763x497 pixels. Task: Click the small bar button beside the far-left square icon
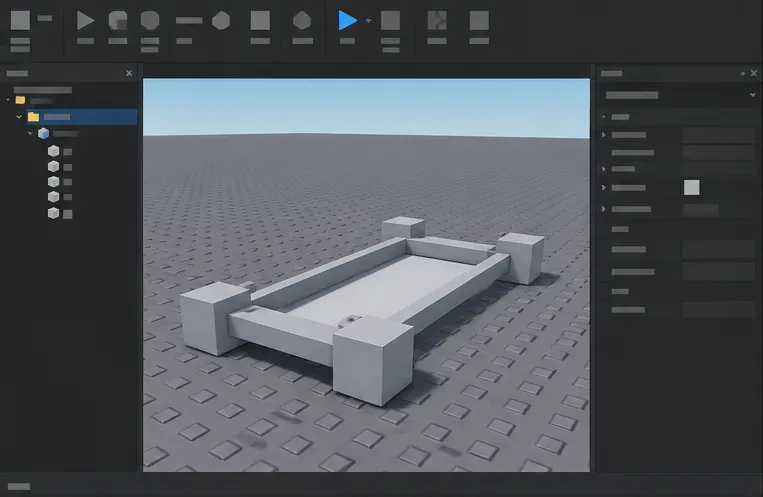[45, 18]
